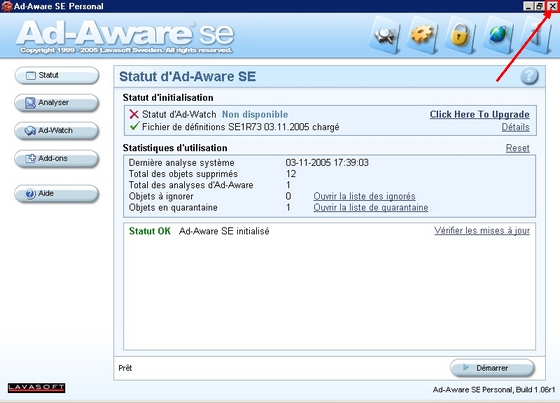This screenshot has width=560, height=403.
Task: Close the Ad-Aware SE Personal window
Action: pyautogui.click(x=552, y=6)
